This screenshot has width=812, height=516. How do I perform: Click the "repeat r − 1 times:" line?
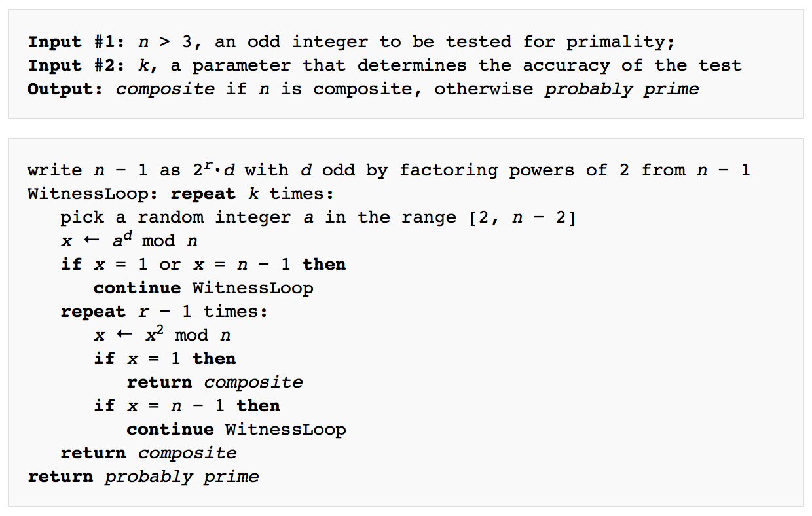point(164,312)
